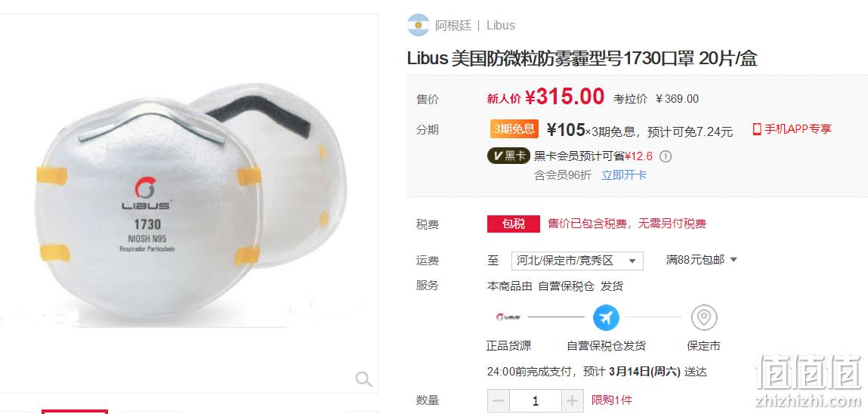The width and height of the screenshot is (868, 414).
Task: Click the info icon beside black card savings
Action: 666,156
